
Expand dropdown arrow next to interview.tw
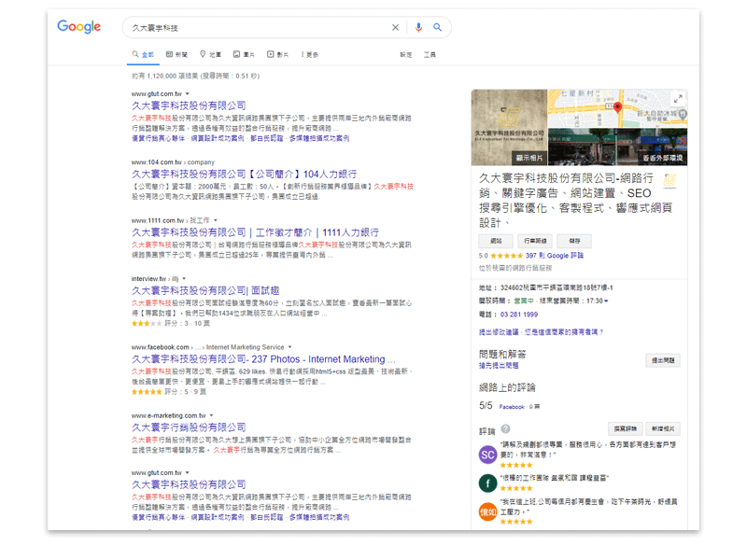(x=184, y=278)
